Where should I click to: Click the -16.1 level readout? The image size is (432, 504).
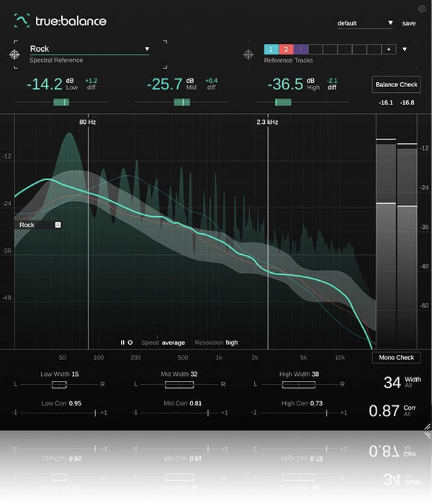386,103
